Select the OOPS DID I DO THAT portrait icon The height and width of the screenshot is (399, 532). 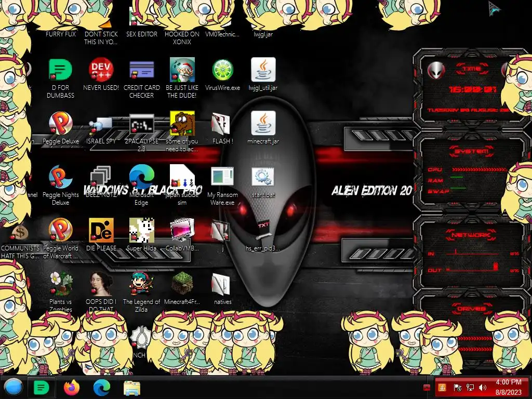click(101, 284)
